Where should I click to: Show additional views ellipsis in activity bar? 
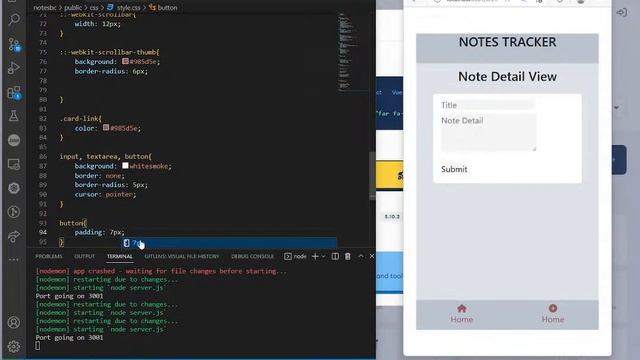tap(14, 260)
